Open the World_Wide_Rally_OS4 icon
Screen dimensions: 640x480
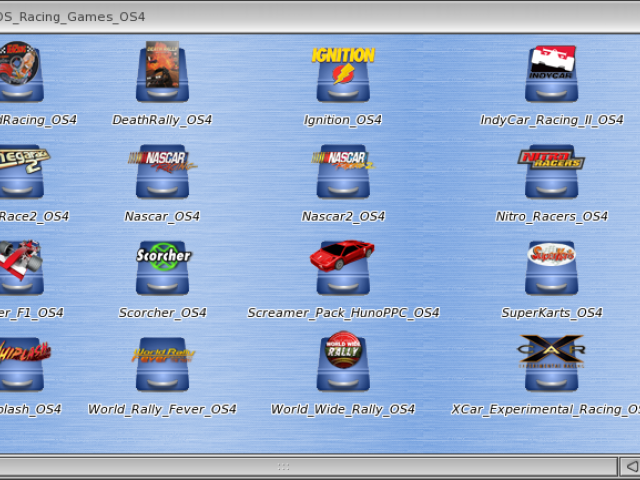343,364
